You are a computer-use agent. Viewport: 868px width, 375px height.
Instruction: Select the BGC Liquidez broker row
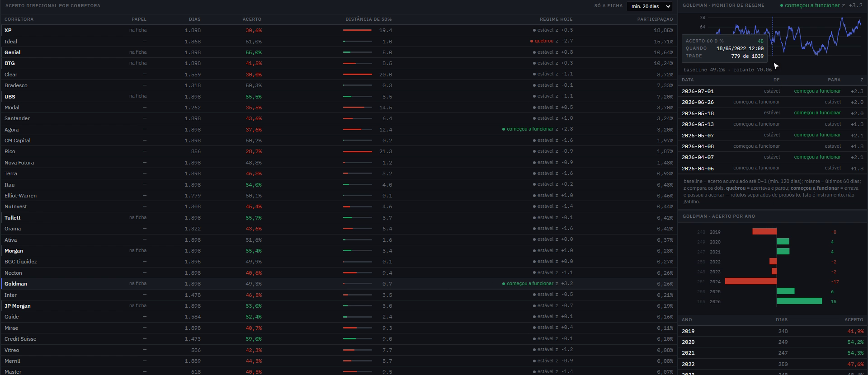pyautogui.click(x=338, y=262)
